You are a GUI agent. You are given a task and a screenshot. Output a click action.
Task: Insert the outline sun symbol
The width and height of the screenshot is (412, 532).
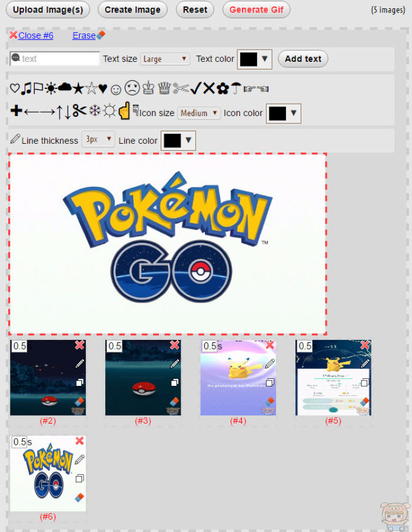tap(109, 111)
